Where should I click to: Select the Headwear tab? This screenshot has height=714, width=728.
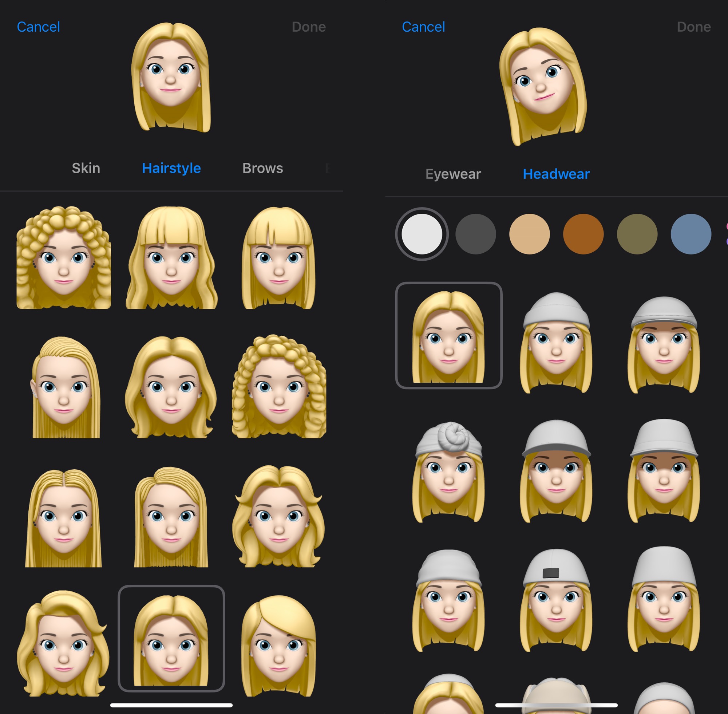pos(556,174)
